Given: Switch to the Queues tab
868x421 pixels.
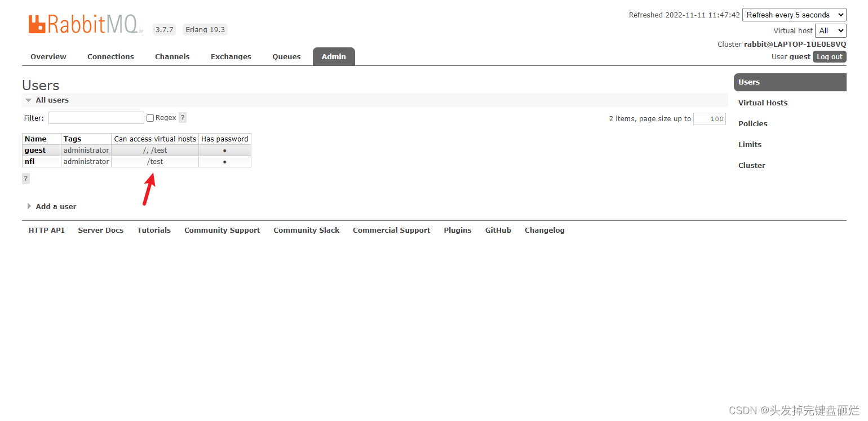Looking at the screenshot, I should pos(286,56).
